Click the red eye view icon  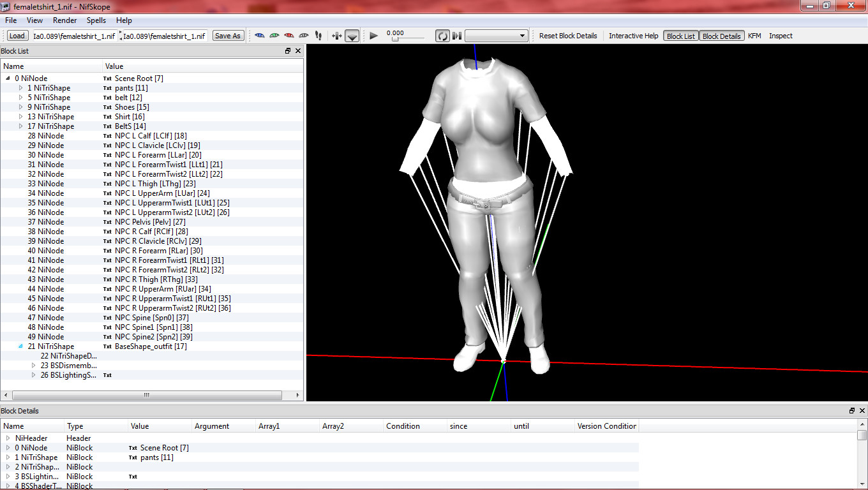click(x=289, y=36)
